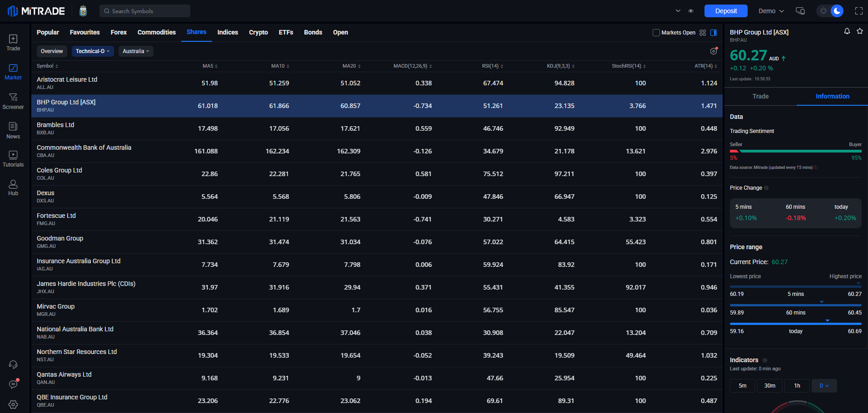Sort by KDJ(9,3,3) column
The height and width of the screenshot is (413, 868).
(x=560, y=66)
